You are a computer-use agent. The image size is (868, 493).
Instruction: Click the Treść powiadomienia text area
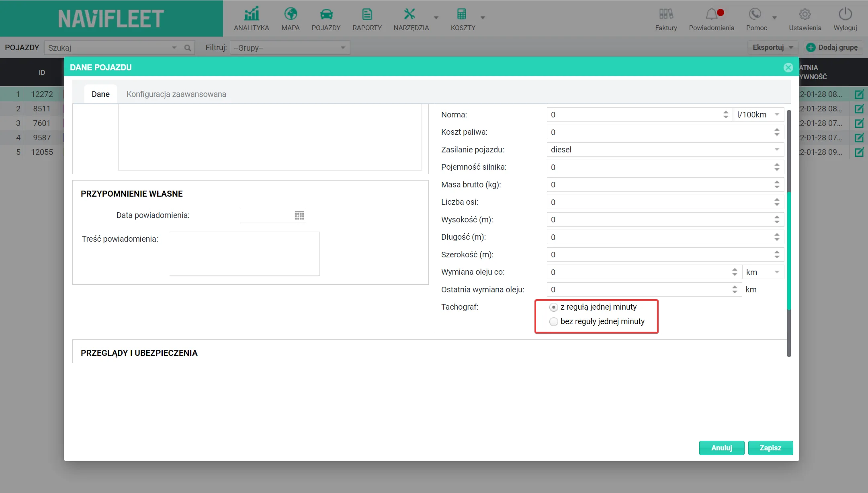coord(244,254)
